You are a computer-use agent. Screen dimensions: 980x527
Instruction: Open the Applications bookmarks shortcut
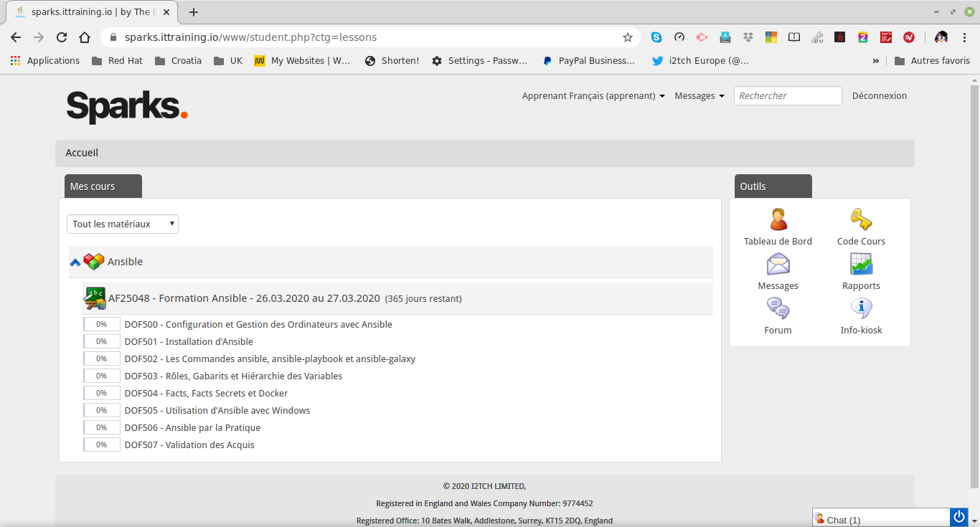coord(45,61)
